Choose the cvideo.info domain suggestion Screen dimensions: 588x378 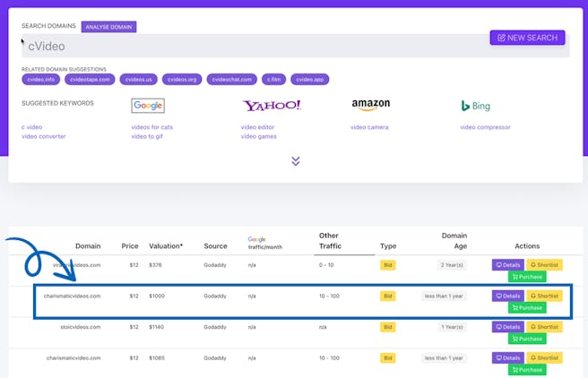(39, 80)
